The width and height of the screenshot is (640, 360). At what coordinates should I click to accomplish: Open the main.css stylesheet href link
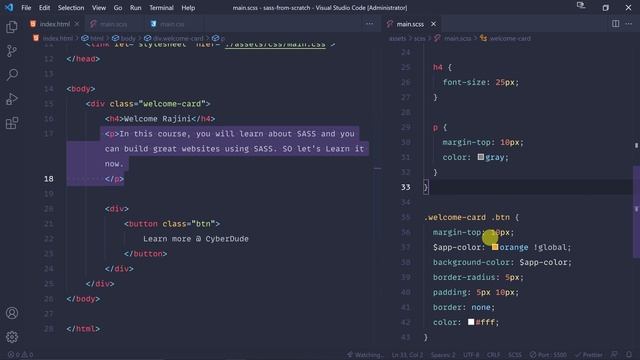tap(275, 44)
